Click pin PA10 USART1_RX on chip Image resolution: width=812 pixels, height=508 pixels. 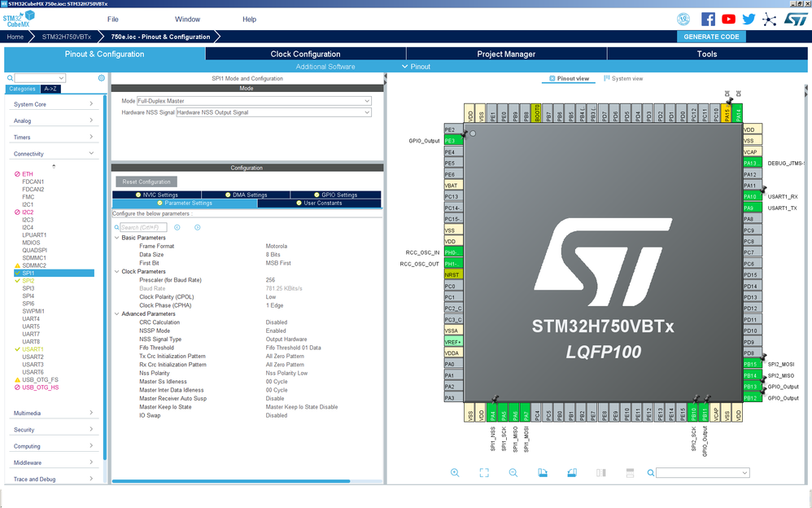[x=753, y=196]
